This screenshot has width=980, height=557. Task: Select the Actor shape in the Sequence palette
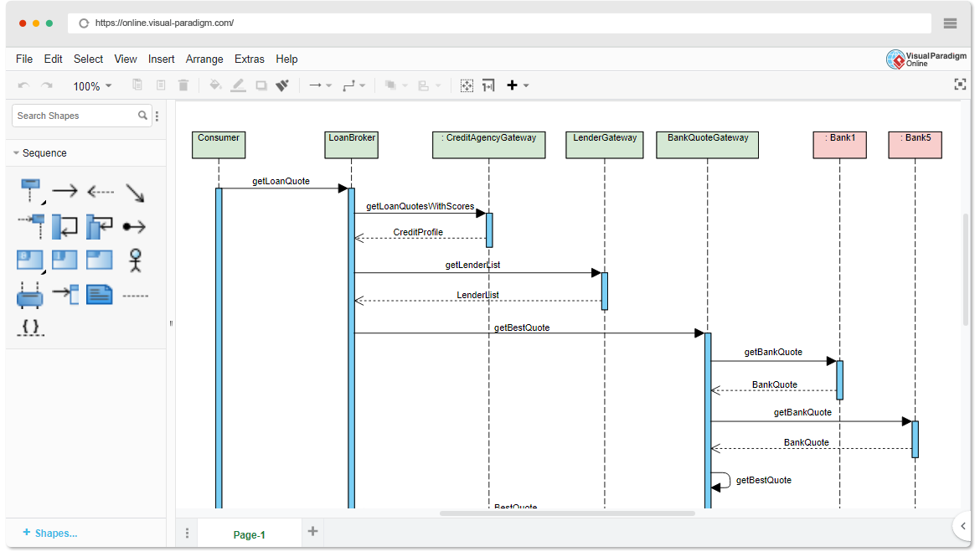(135, 260)
